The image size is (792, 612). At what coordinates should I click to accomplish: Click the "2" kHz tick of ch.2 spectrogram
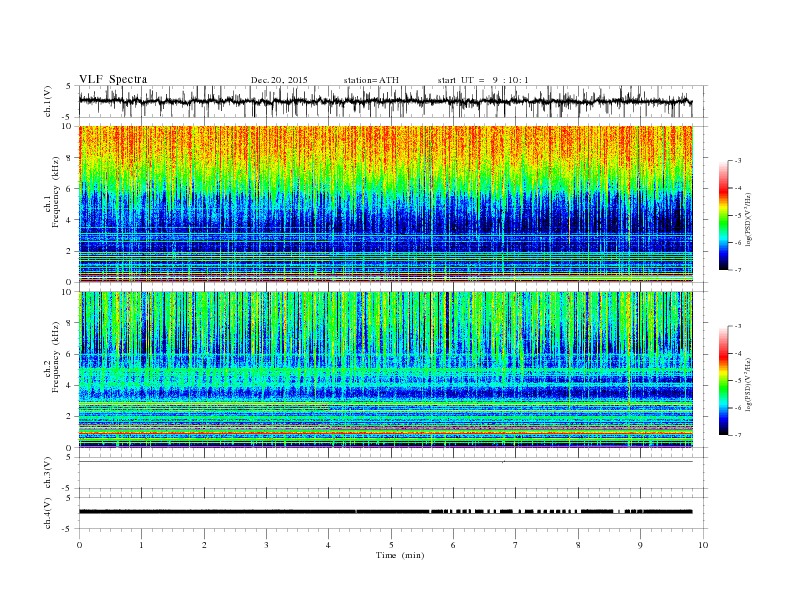70,417
